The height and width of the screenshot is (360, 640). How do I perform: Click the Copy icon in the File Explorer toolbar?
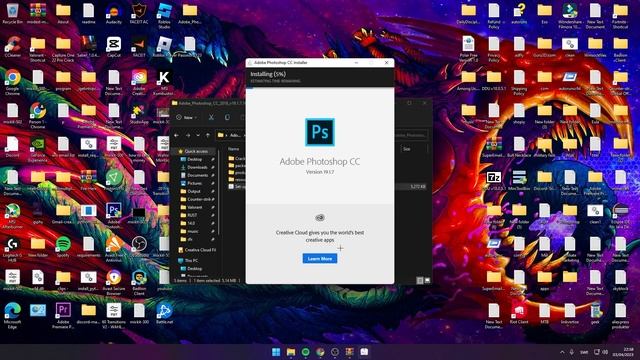click(227, 118)
